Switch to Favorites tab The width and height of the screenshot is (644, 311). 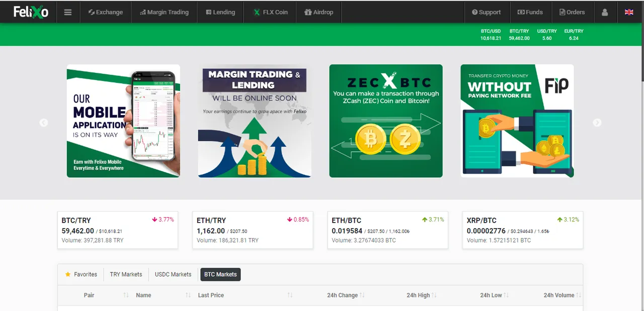81,274
